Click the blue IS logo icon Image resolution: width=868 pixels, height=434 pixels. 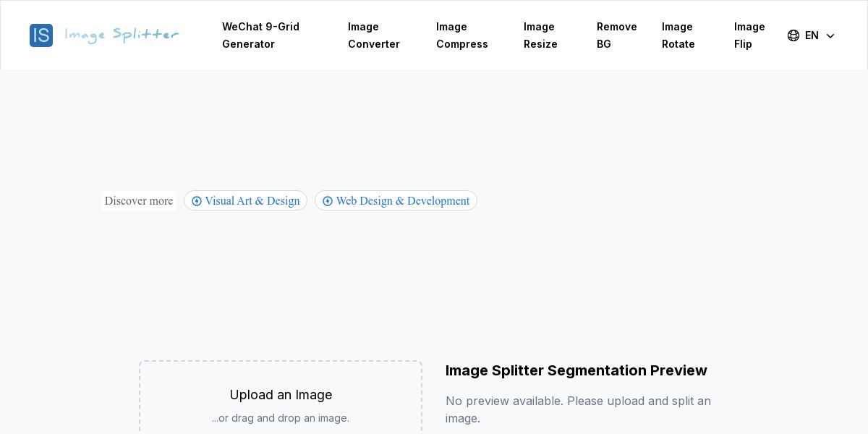coord(41,35)
